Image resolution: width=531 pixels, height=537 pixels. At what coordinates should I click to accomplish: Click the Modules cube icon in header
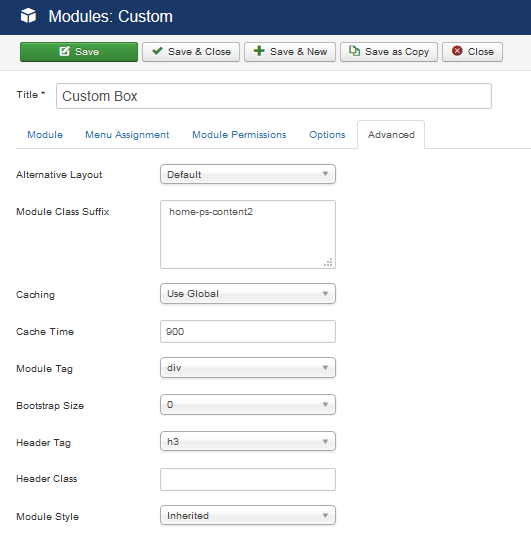28,16
